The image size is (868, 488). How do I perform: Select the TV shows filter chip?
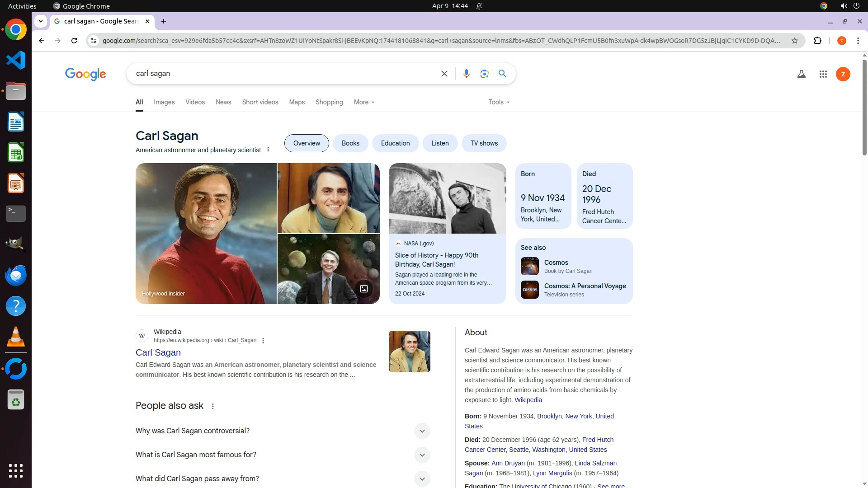click(x=484, y=143)
